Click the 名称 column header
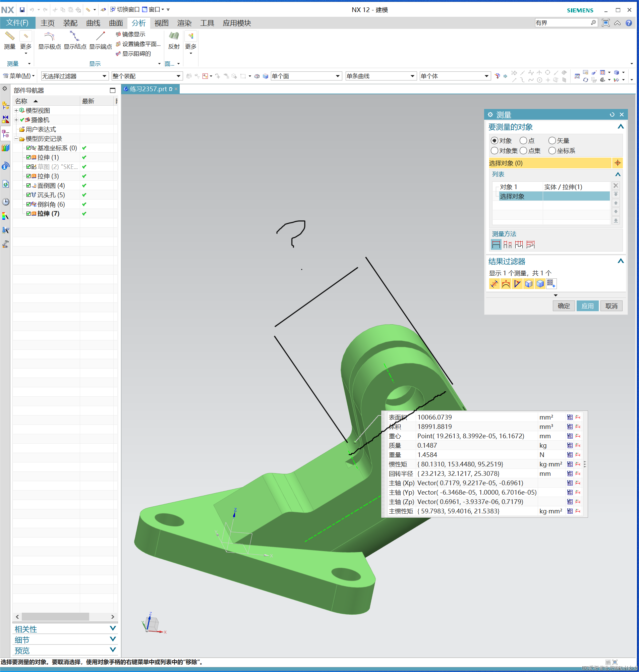Viewport: 639px width, 672px height. click(x=46, y=101)
